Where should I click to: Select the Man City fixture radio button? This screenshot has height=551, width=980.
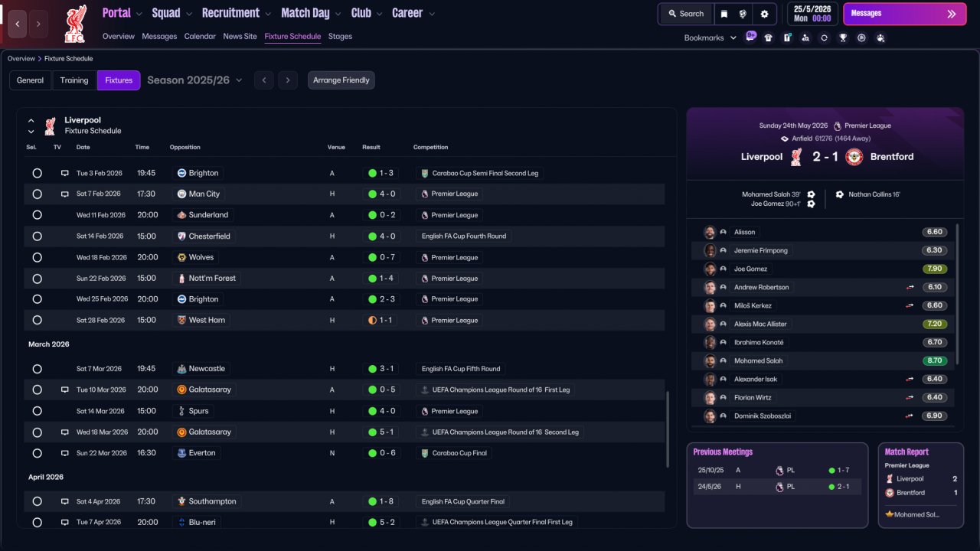click(37, 194)
